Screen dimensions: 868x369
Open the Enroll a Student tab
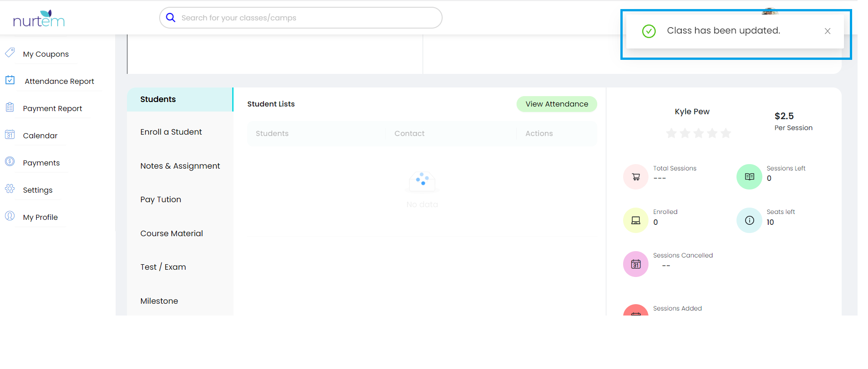171,132
